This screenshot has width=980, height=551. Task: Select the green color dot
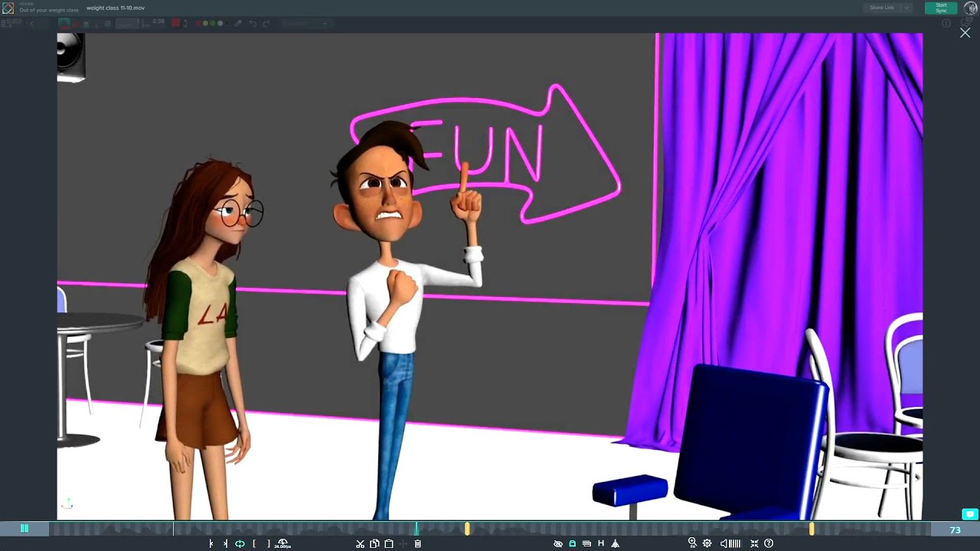tap(212, 24)
